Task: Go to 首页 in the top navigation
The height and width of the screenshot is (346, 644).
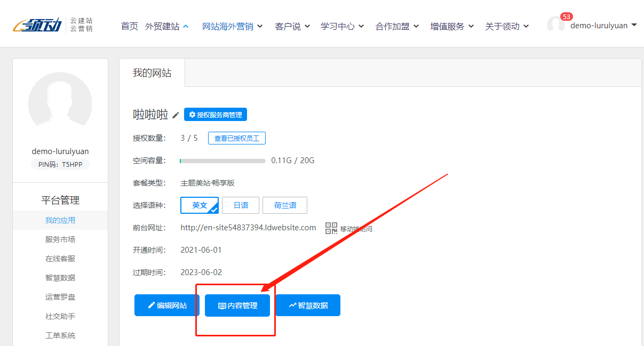Action: (129, 26)
